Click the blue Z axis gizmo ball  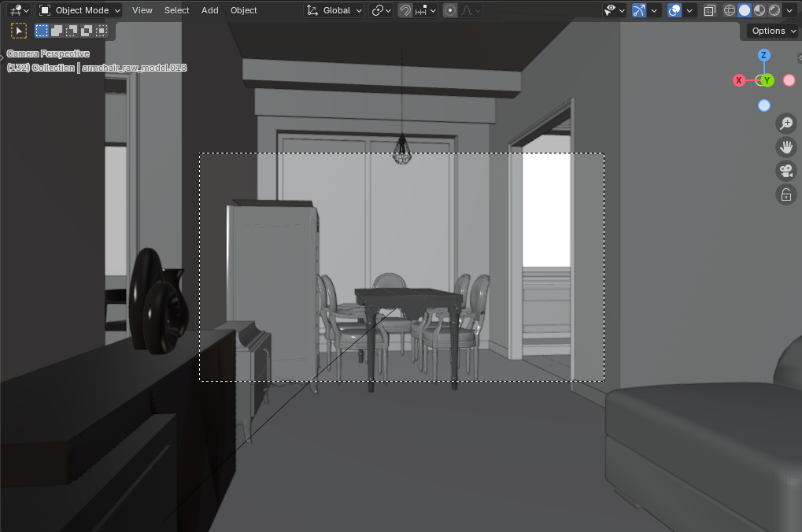point(763,55)
